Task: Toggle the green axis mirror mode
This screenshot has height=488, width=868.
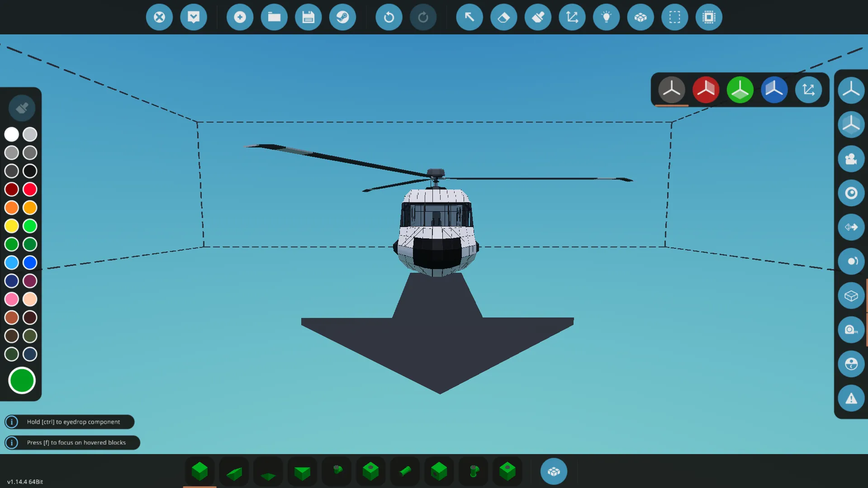Action: (740, 90)
